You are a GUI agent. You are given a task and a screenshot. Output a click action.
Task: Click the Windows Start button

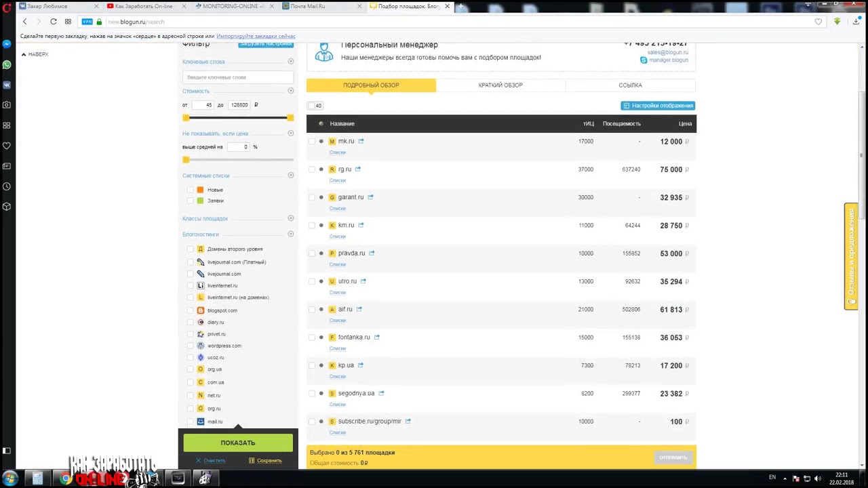9,479
